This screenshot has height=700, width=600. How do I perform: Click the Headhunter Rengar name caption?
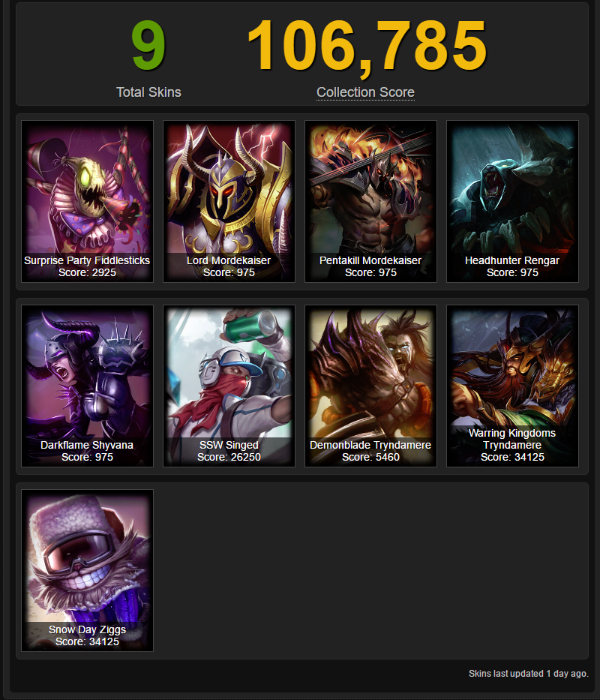pos(512,260)
